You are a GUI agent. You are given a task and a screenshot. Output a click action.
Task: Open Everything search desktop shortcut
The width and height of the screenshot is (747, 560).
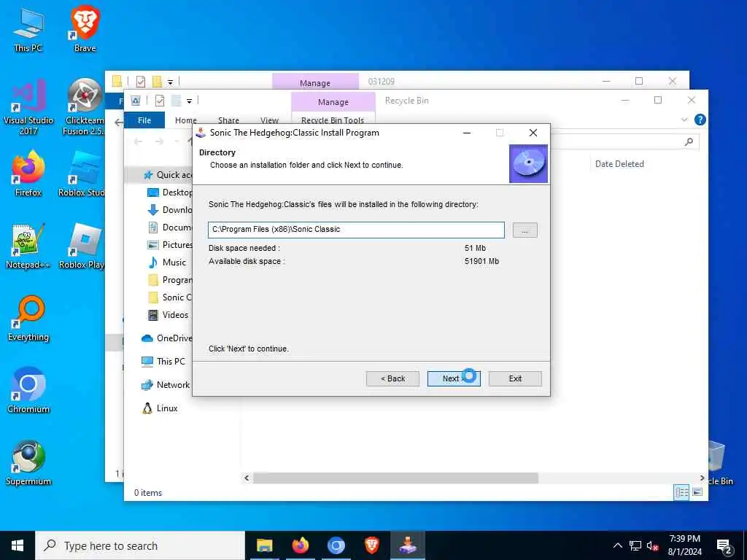[x=28, y=319]
